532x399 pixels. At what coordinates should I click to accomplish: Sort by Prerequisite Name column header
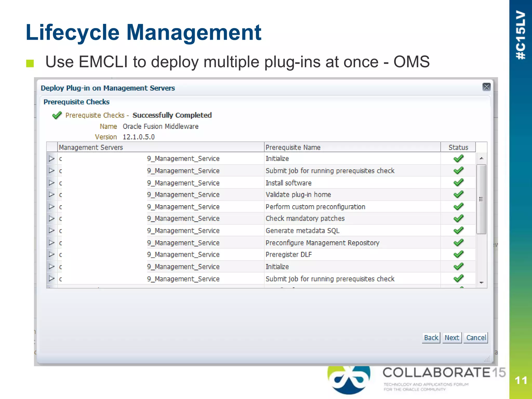[352, 147]
